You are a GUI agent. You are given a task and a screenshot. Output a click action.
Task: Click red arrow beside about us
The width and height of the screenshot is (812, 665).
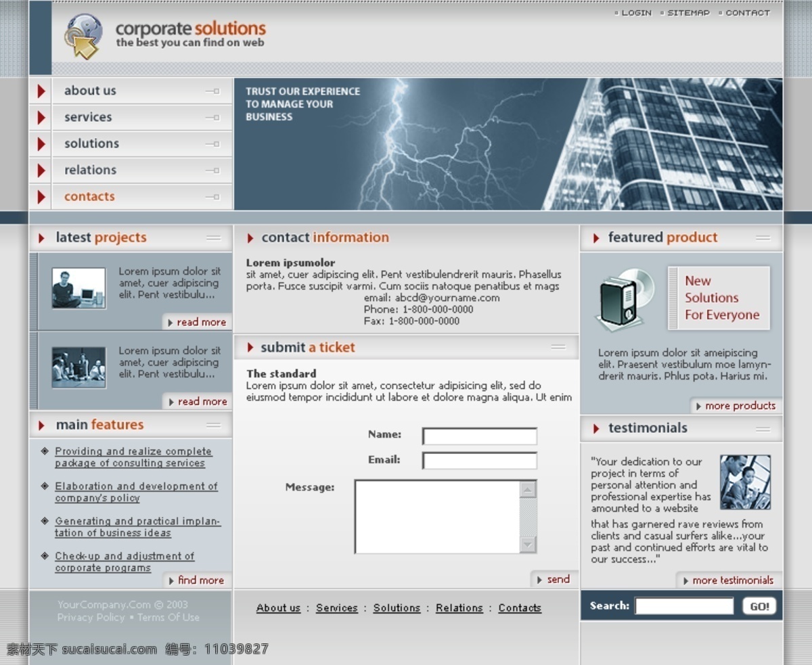click(x=41, y=91)
